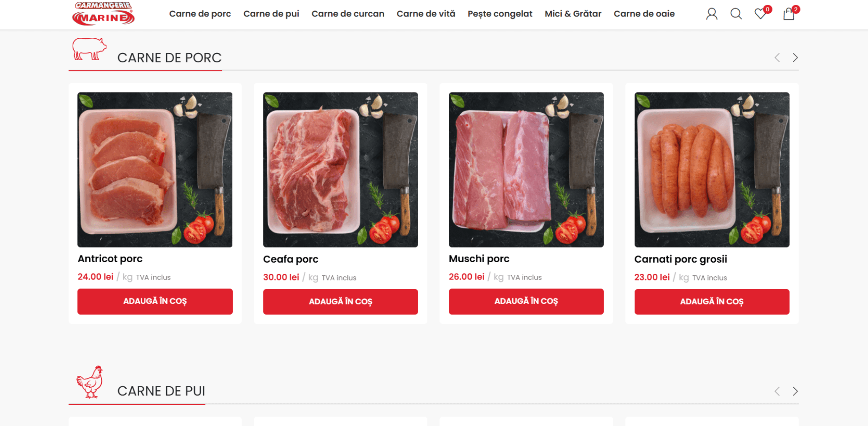Add Ceafa porc to cart
The image size is (868, 426).
(340, 301)
